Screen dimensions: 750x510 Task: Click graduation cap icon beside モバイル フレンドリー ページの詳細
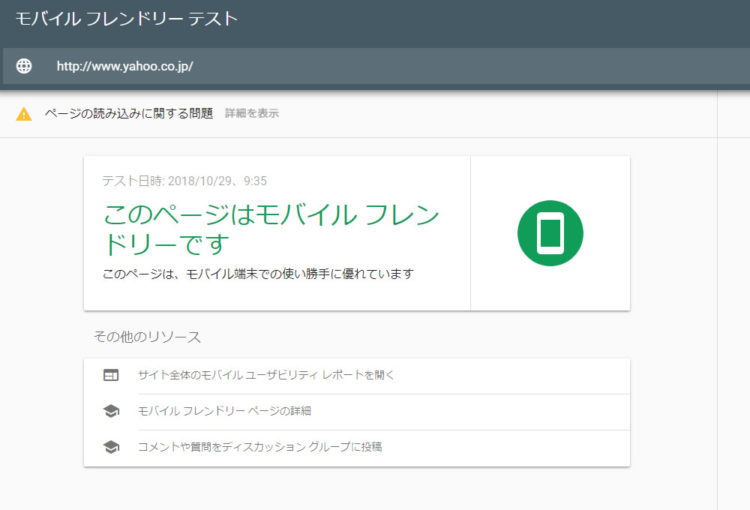coord(111,411)
